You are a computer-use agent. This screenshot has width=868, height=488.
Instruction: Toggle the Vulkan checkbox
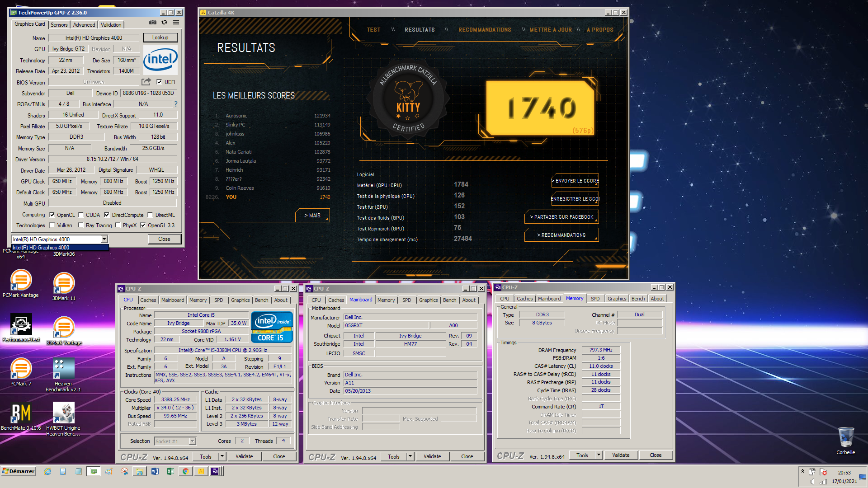point(52,225)
